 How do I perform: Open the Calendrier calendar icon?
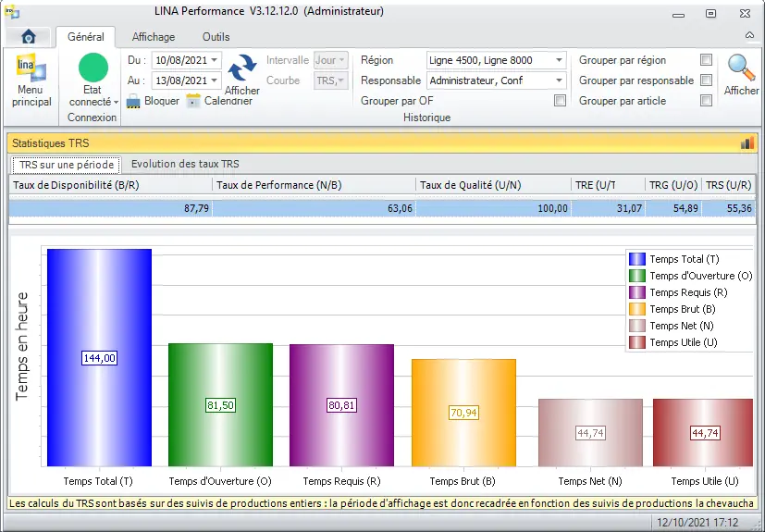click(x=193, y=101)
